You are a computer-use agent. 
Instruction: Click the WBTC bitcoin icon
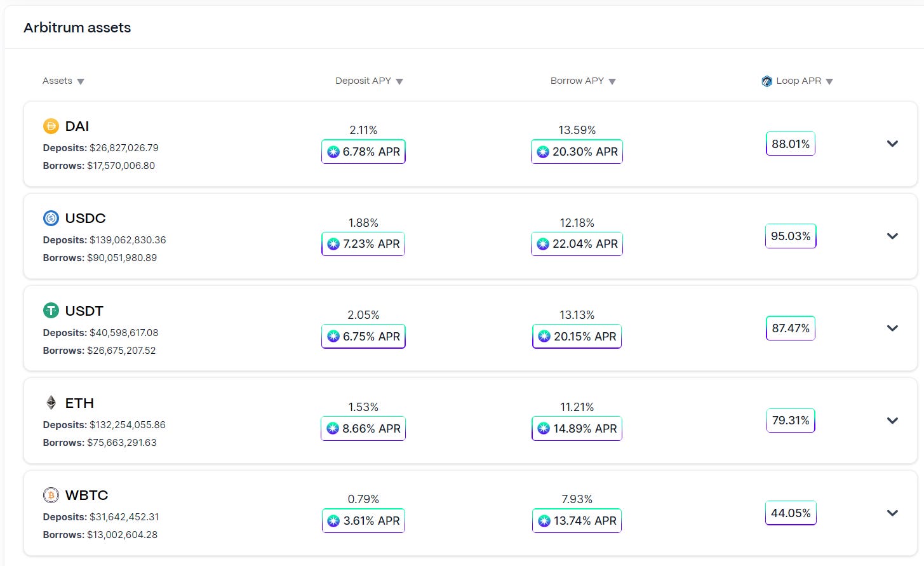51,495
